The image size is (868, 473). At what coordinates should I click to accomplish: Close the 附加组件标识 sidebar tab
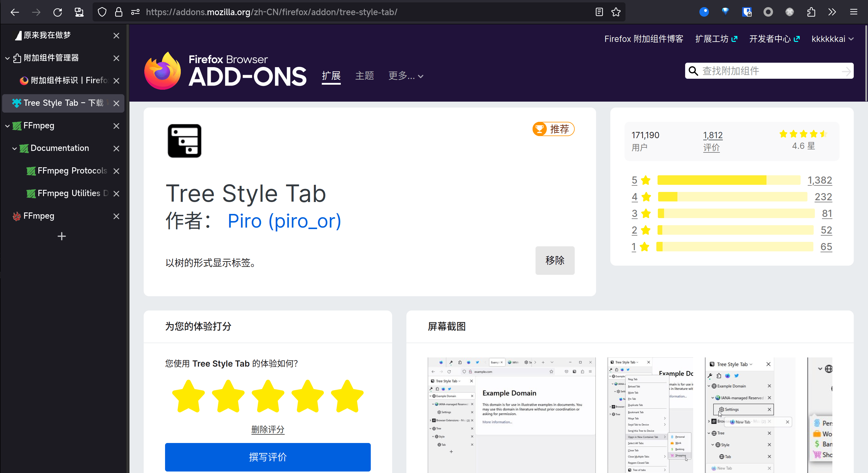point(116,81)
